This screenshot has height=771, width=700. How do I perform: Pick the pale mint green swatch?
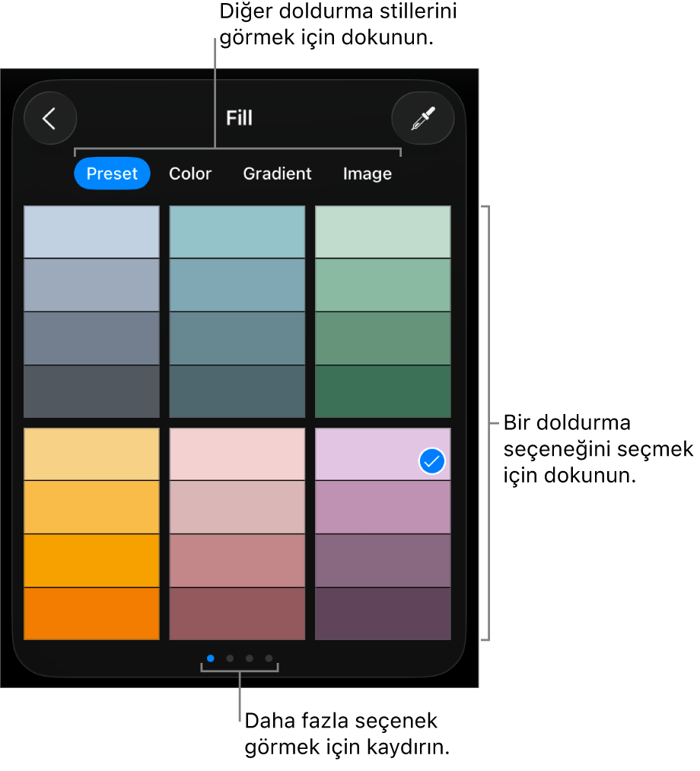click(383, 231)
